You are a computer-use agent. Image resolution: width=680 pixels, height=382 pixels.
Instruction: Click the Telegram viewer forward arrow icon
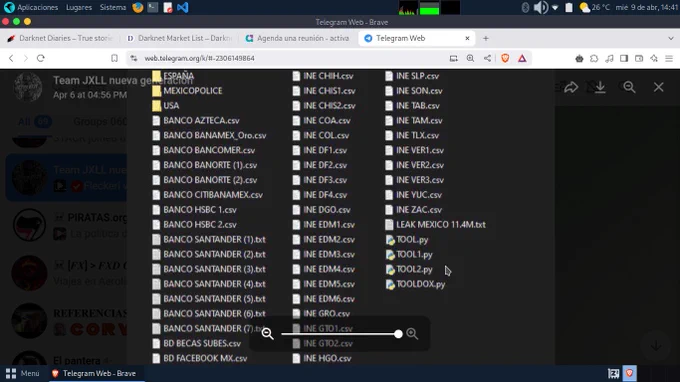[571, 87]
